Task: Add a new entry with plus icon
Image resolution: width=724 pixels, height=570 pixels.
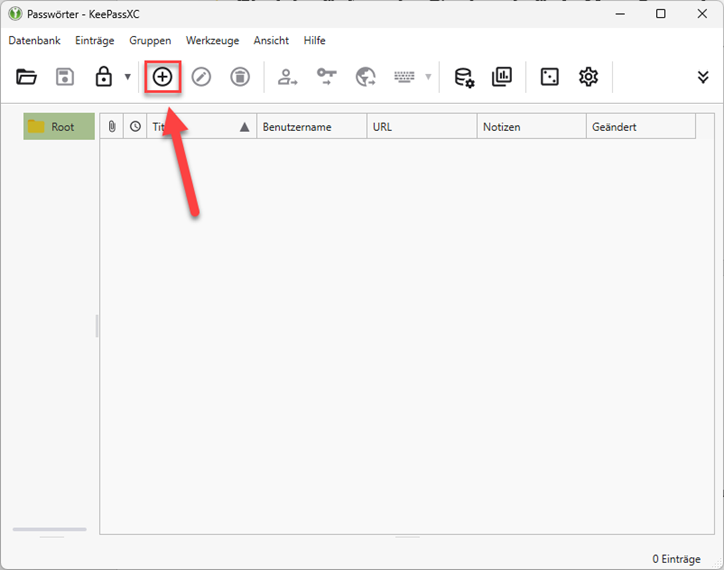Action: pos(163,77)
